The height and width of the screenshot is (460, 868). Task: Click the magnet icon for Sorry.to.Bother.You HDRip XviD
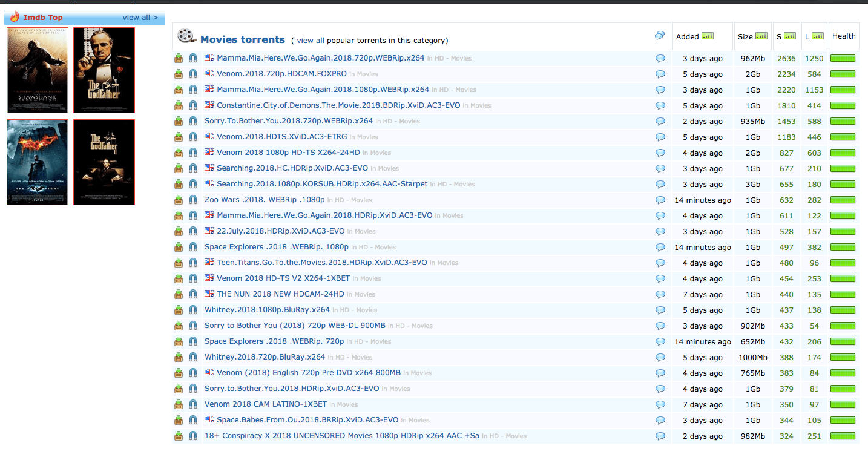click(x=193, y=389)
